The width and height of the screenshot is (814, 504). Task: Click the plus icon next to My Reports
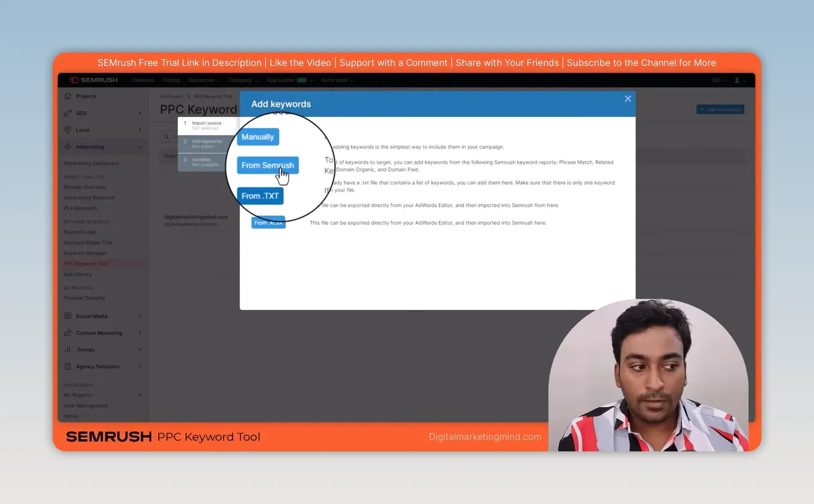(140, 395)
